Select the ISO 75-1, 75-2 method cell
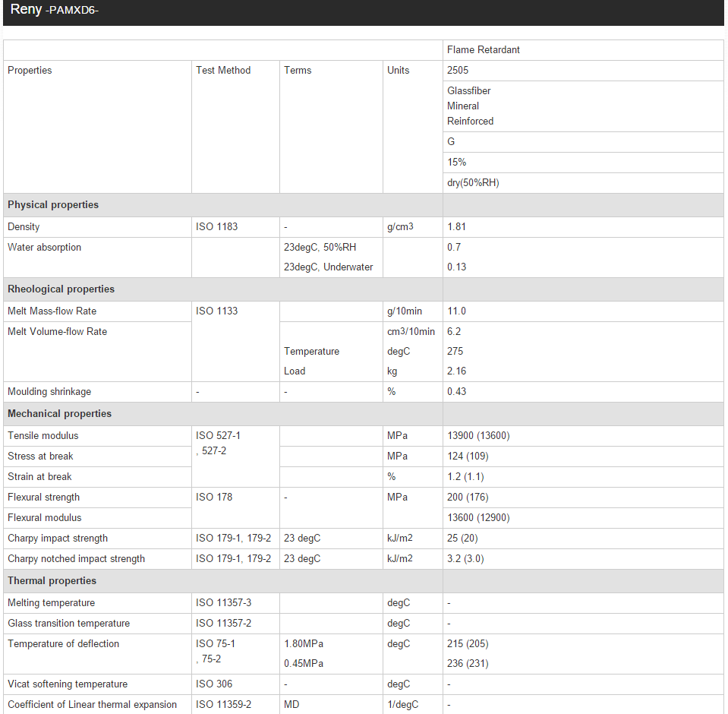The height and width of the screenshot is (714, 728). coord(235,653)
